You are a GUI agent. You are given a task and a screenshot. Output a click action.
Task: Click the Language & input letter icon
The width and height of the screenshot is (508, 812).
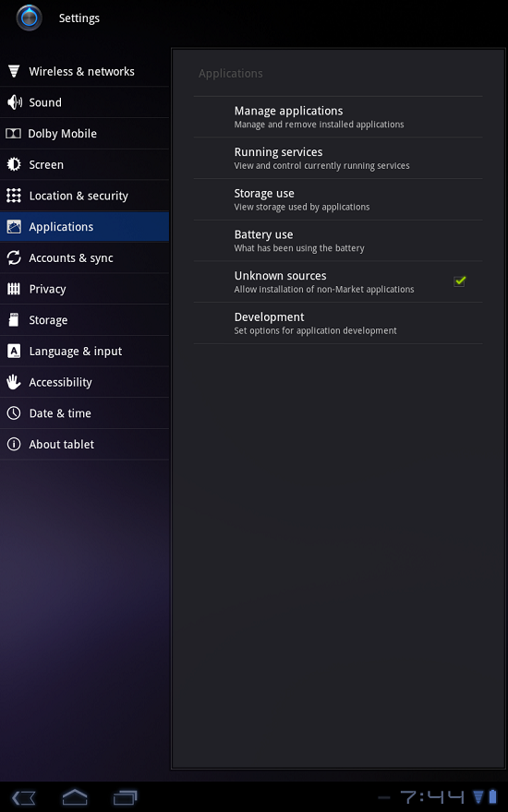pos(14,351)
